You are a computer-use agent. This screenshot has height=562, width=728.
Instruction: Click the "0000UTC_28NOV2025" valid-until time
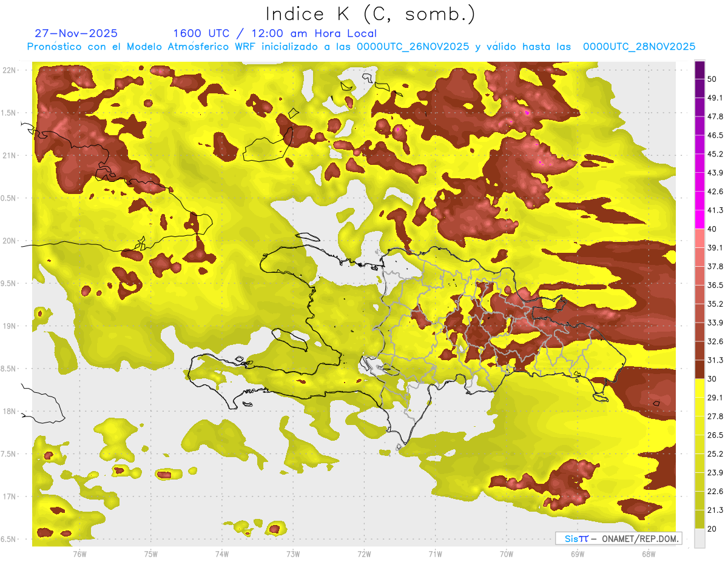(639, 47)
